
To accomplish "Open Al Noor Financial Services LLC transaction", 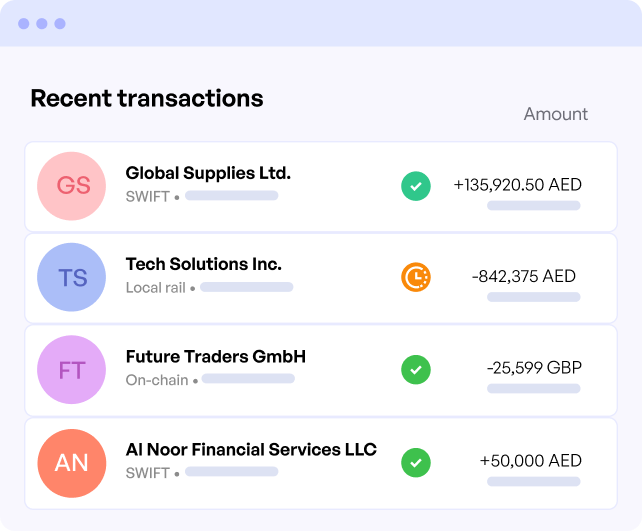I will [321, 463].
